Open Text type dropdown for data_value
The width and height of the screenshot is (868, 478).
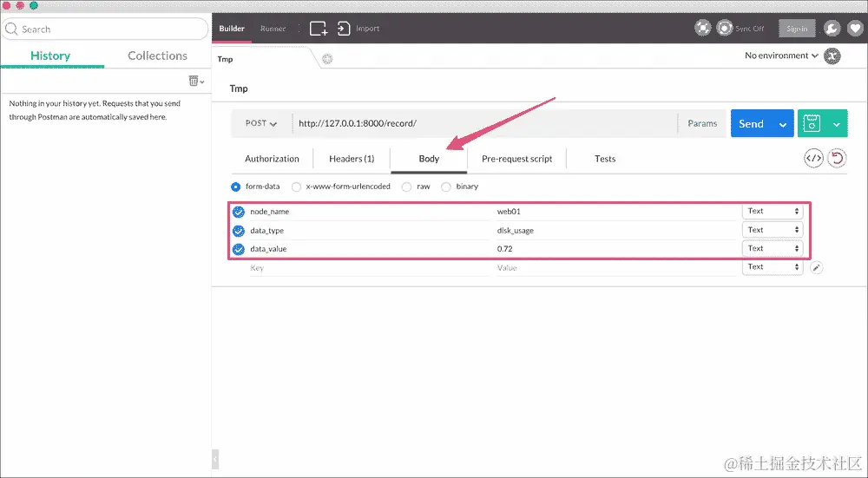[773, 248]
